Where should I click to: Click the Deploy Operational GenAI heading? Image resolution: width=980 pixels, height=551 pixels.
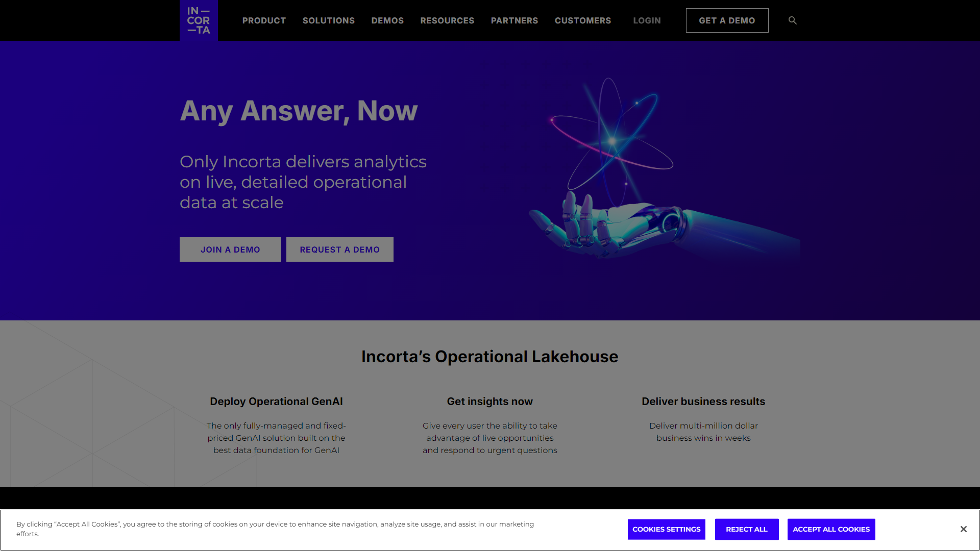[276, 402]
